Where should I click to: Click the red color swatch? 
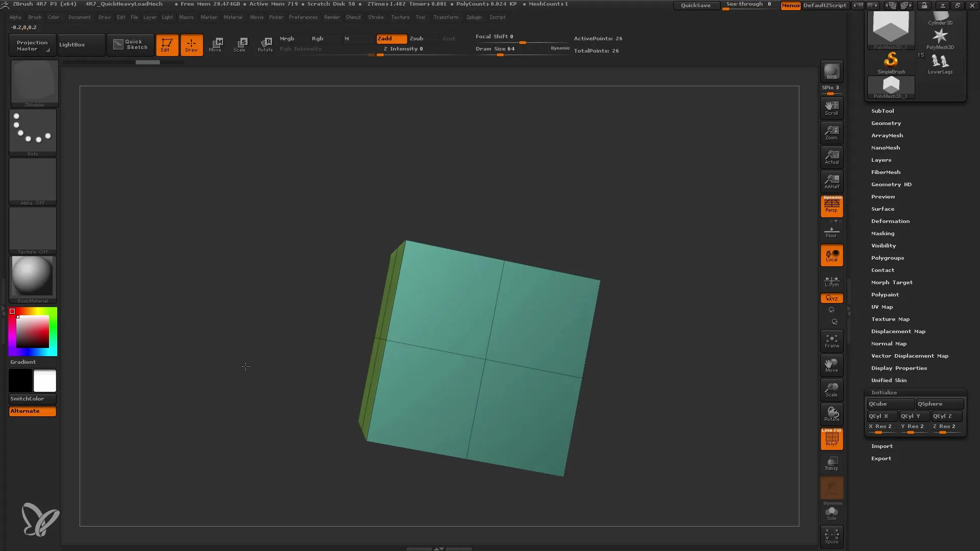12,312
